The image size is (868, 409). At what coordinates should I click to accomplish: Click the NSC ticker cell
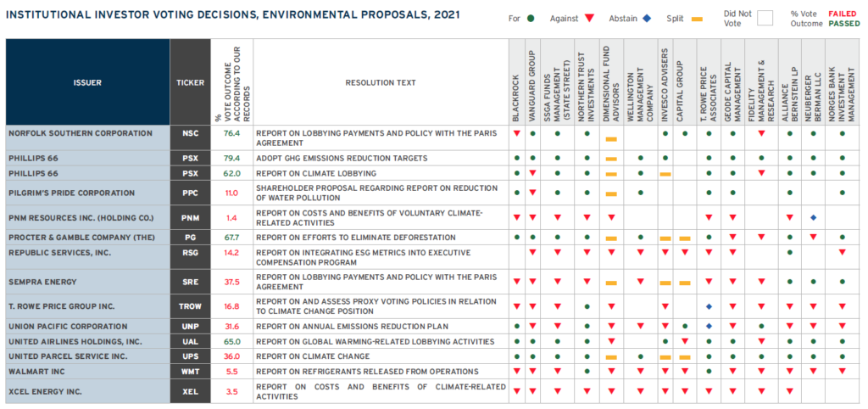pyautogui.click(x=190, y=133)
